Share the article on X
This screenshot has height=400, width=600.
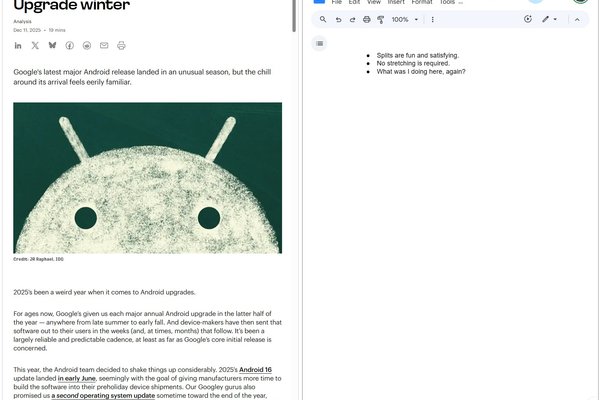click(x=35, y=46)
